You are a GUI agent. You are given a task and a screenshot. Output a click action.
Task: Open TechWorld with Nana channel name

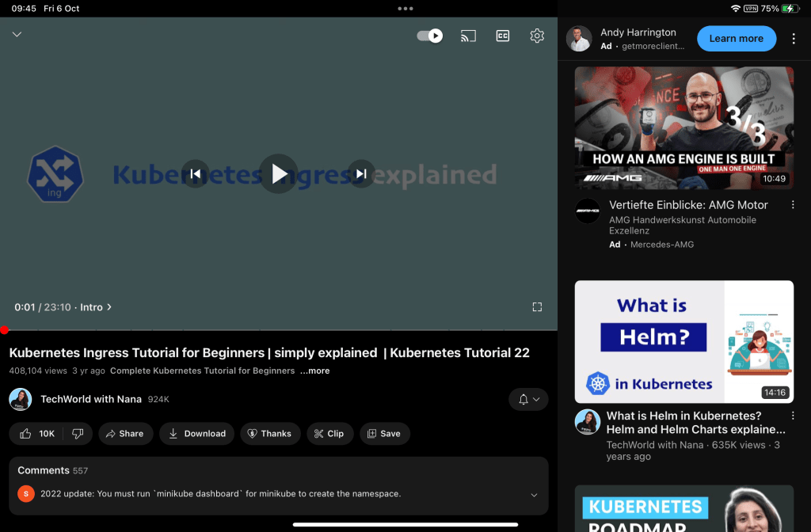(x=91, y=399)
